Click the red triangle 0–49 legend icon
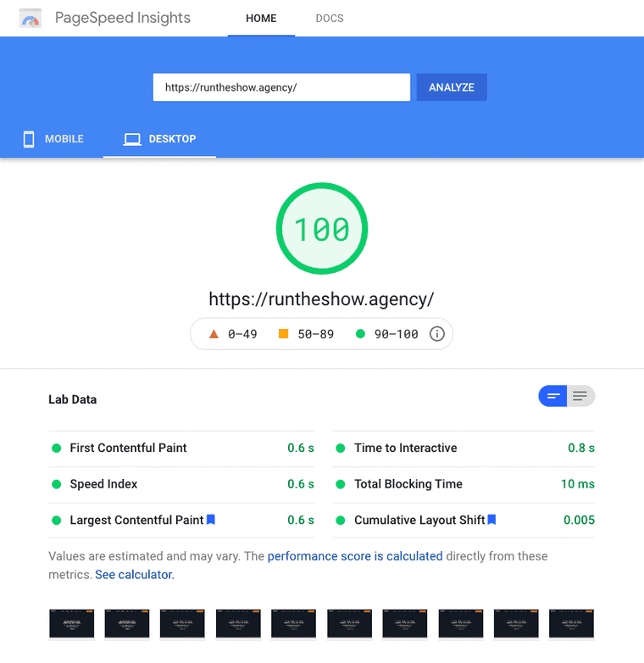 (x=214, y=334)
